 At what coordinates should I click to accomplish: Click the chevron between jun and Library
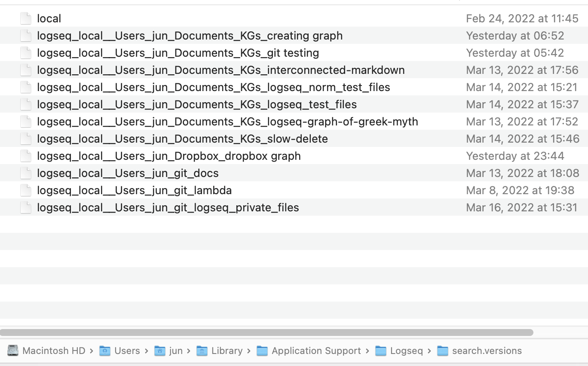(x=189, y=351)
